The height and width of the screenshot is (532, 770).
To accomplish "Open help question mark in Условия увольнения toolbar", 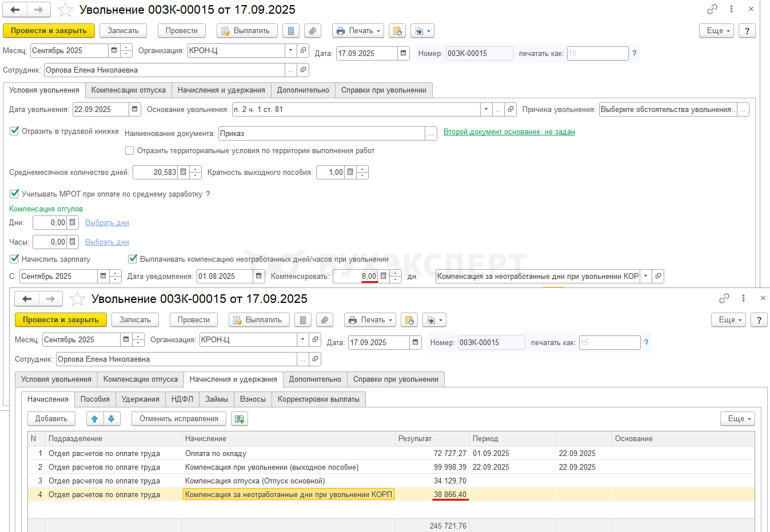I will [x=747, y=31].
